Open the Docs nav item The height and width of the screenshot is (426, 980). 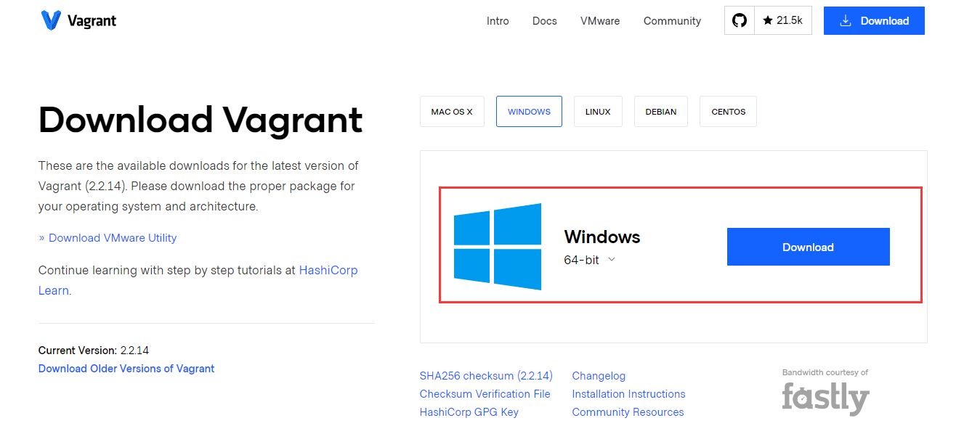click(545, 21)
